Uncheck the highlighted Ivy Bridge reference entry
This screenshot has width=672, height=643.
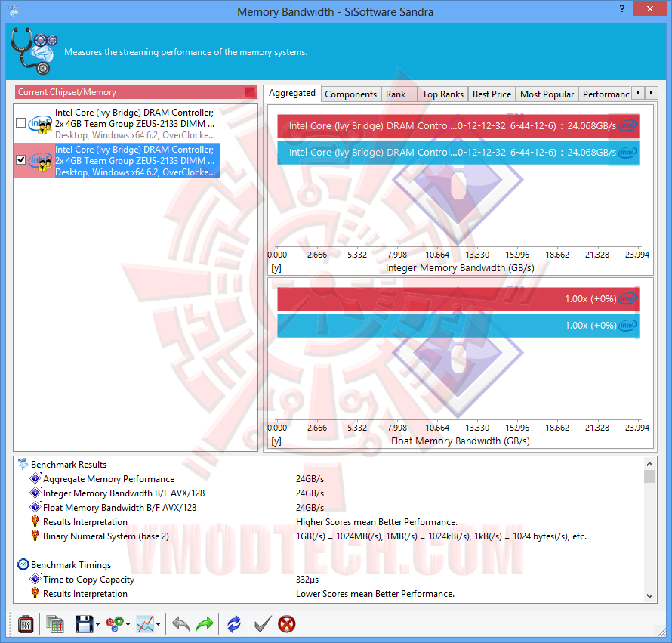click(20, 160)
